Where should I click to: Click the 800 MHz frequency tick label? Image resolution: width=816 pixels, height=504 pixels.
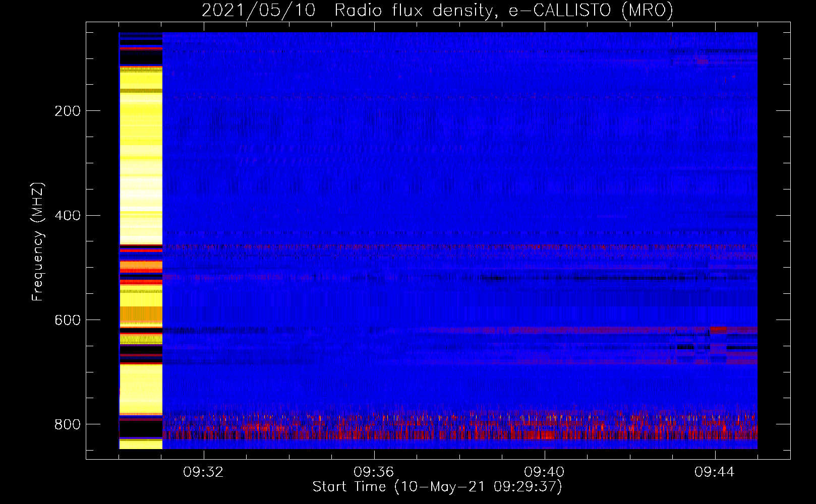(68, 424)
